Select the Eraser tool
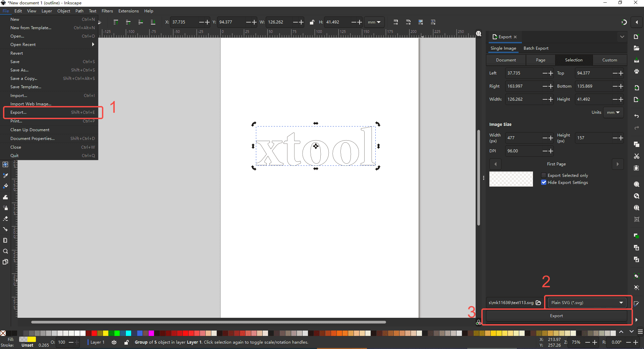Image resolution: width=644 pixels, height=349 pixels. [x=5, y=218]
